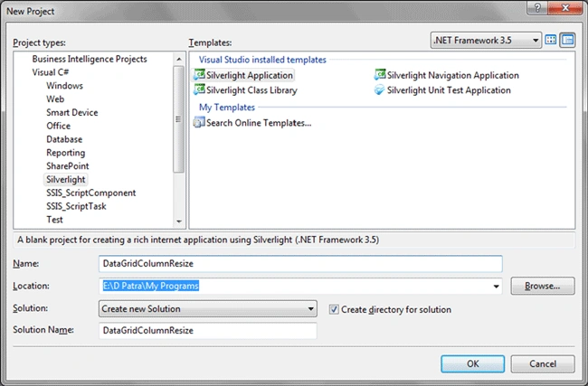Image resolution: width=588 pixels, height=386 pixels.
Task: Select Visual C# project type
Action: pos(51,72)
